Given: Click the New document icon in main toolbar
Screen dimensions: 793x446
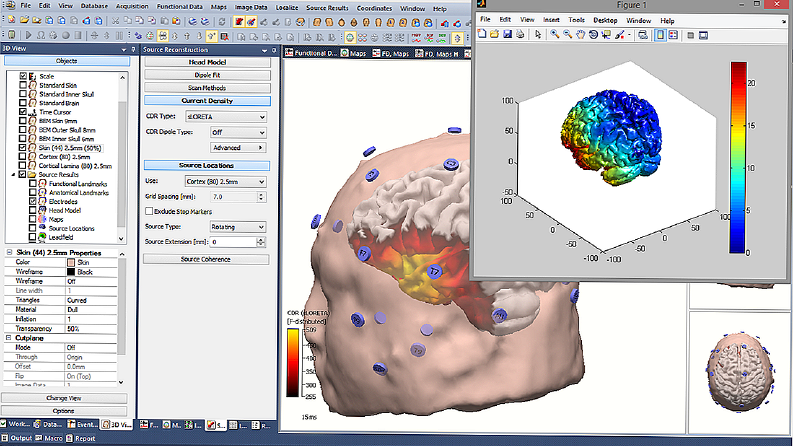Looking at the screenshot, I should [11, 21].
